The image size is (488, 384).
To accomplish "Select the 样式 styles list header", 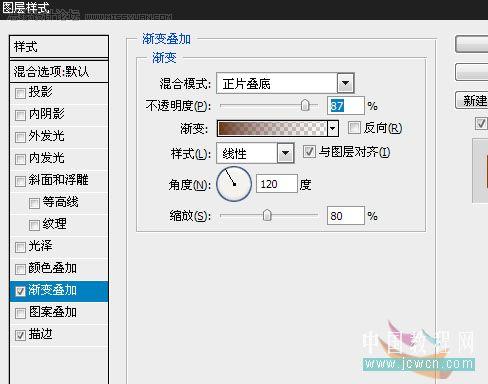I will click(x=59, y=47).
